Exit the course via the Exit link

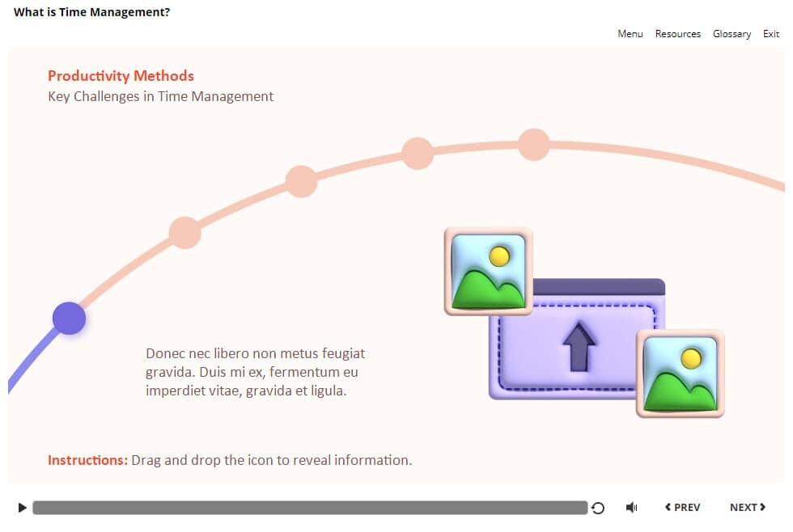[x=771, y=34]
